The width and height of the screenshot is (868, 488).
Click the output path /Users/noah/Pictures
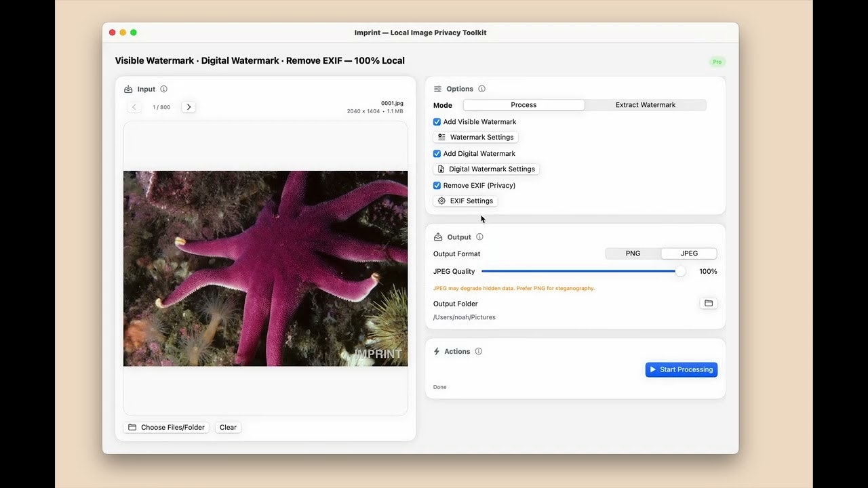pos(465,317)
